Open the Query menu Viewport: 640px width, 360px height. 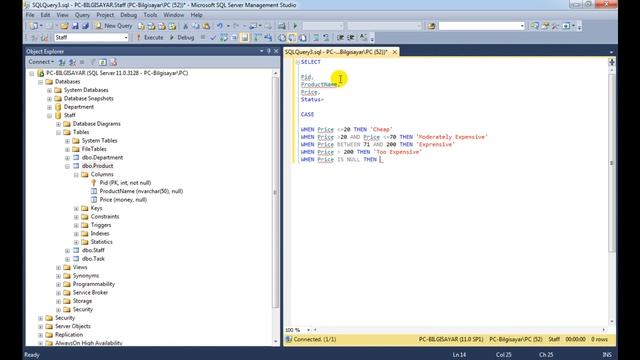[82, 15]
